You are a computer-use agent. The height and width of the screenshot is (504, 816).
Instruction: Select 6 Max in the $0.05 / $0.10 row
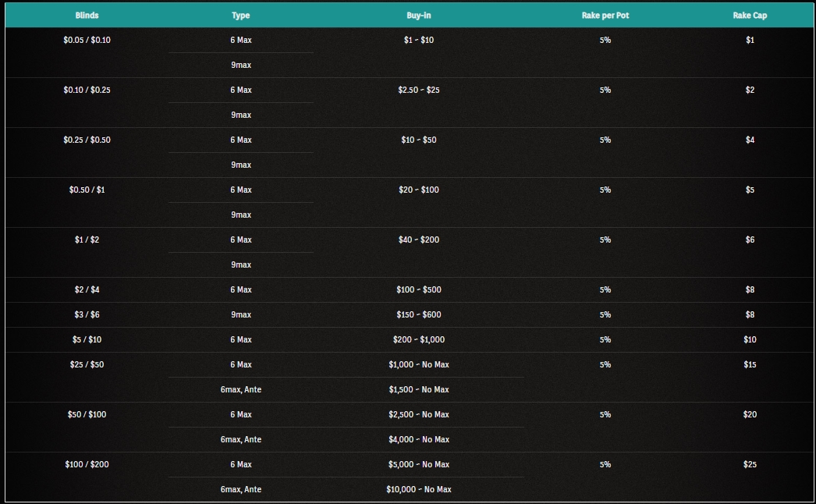(241, 40)
